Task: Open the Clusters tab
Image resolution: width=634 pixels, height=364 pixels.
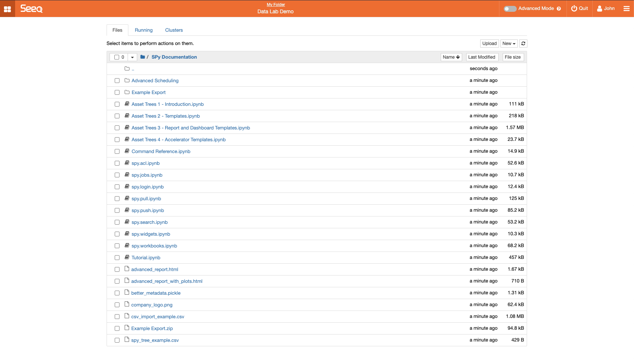Action: 174,30
